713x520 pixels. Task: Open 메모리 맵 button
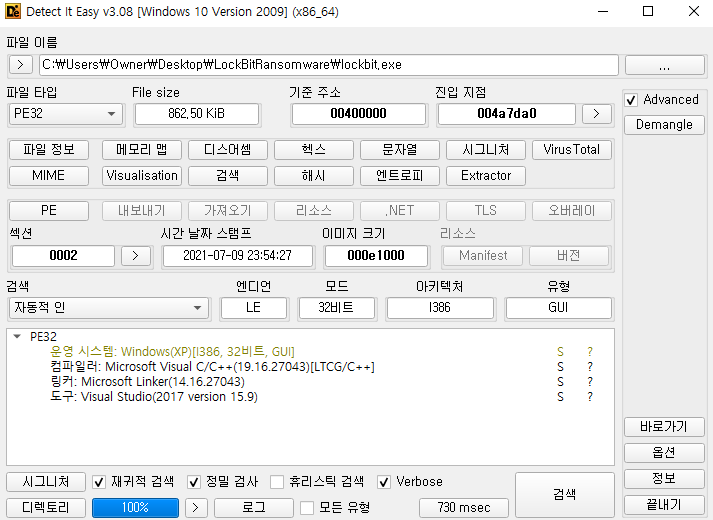pos(142,150)
